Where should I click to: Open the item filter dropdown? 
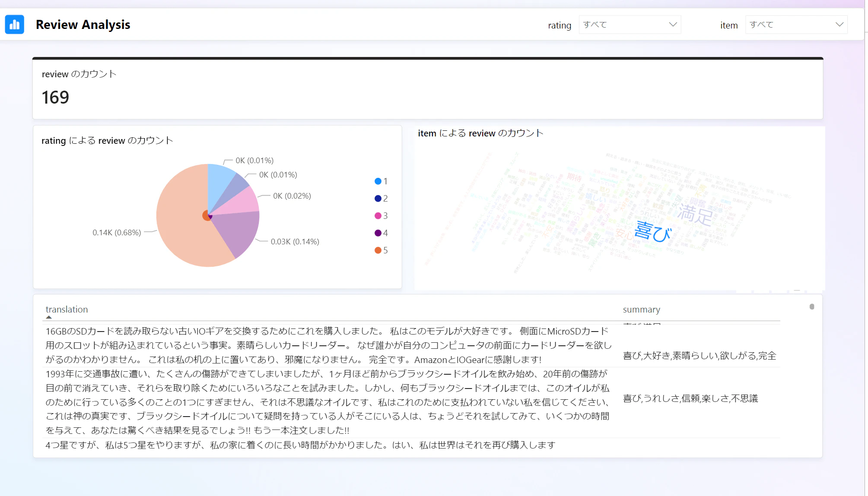(x=796, y=25)
